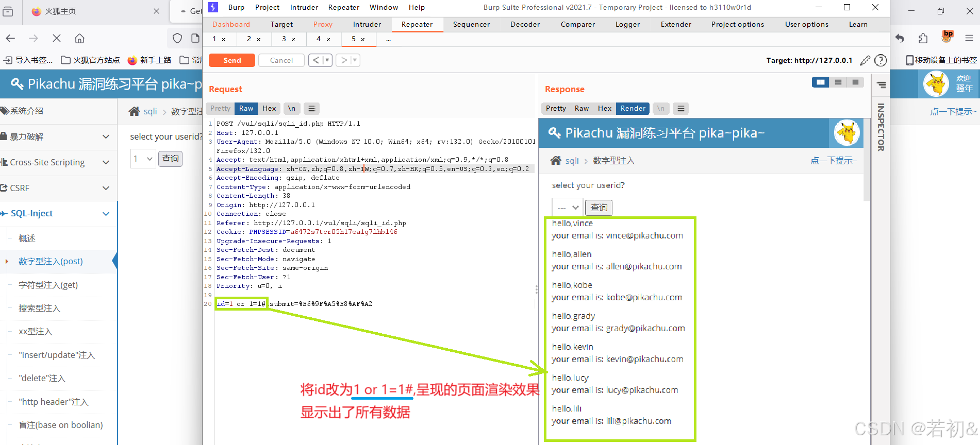Viewport: 980px width, 445px height.
Task: Click the orange Send button
Action: [x=232, y=60]
